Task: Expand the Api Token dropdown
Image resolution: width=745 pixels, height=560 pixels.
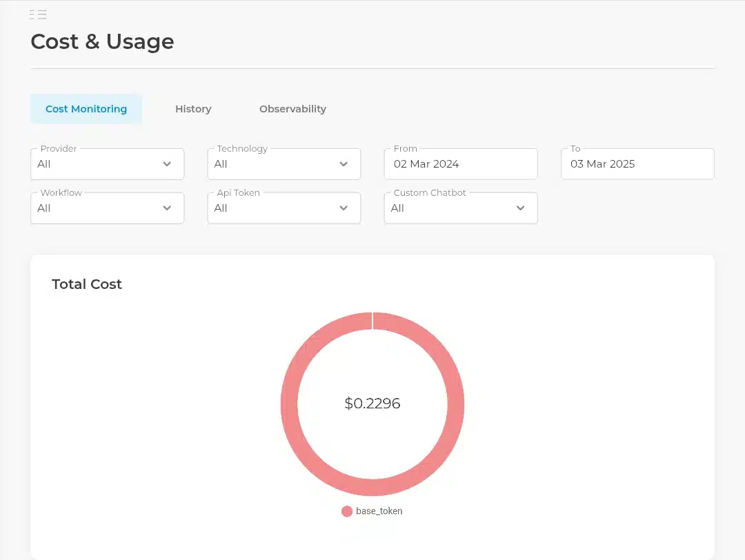Action: (x=284, y=208)
